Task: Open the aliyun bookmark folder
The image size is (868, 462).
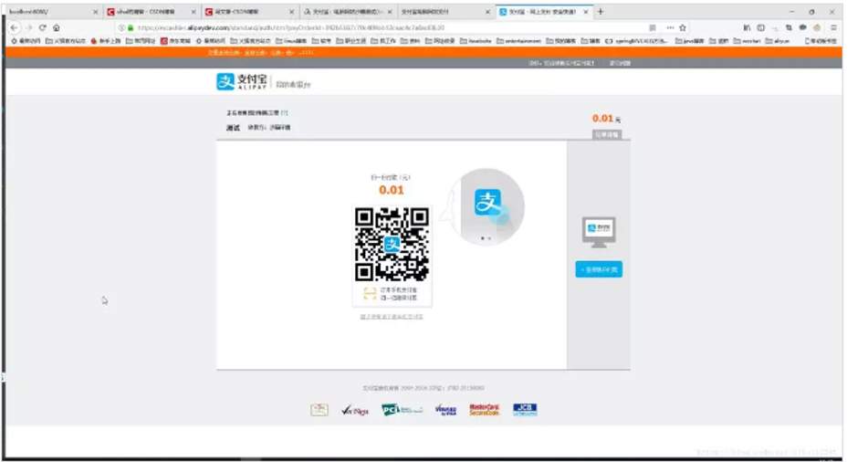Action: click(778, 41)
